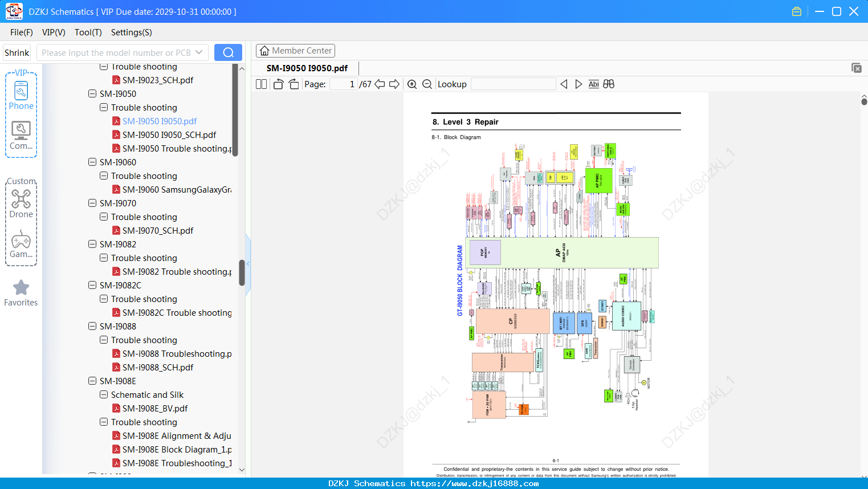Viewport: 868px width, 489px height.
Task: Click the binoculars find icon
Action: (609, 84)
